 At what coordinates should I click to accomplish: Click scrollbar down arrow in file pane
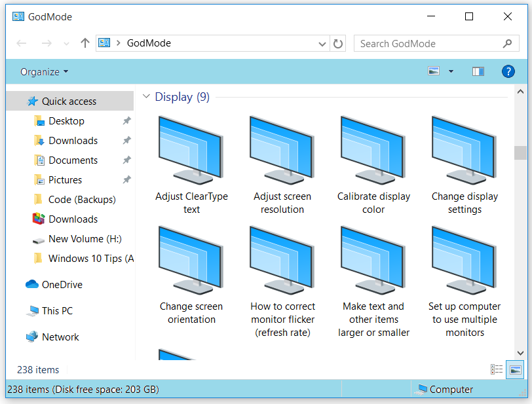(520, 353)
